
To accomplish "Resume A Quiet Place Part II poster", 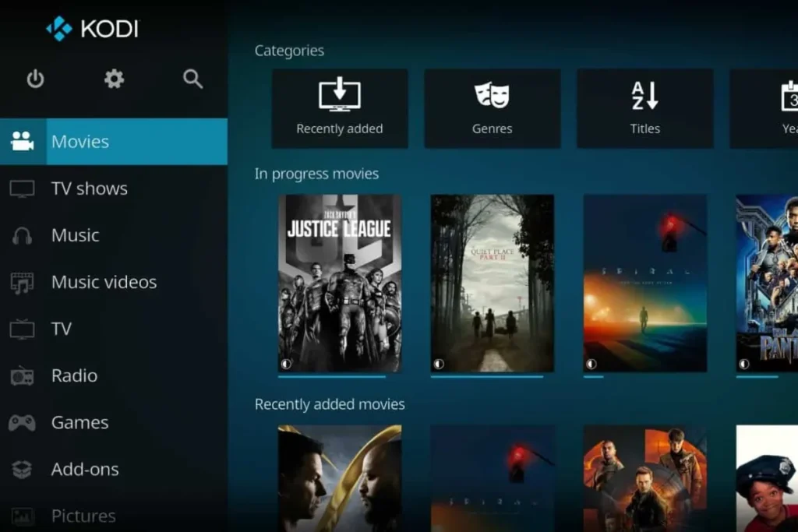I will [x=493, y=284].
